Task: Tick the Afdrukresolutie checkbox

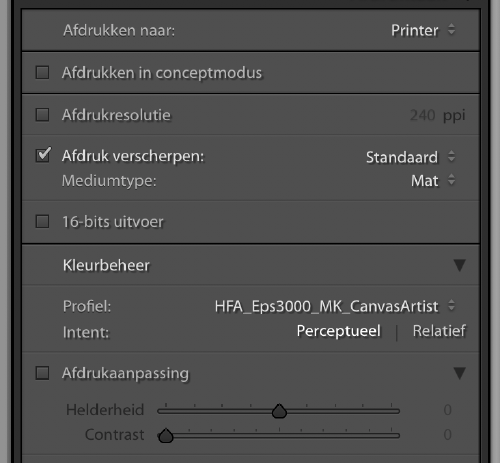Action: (x=42, y=115)
